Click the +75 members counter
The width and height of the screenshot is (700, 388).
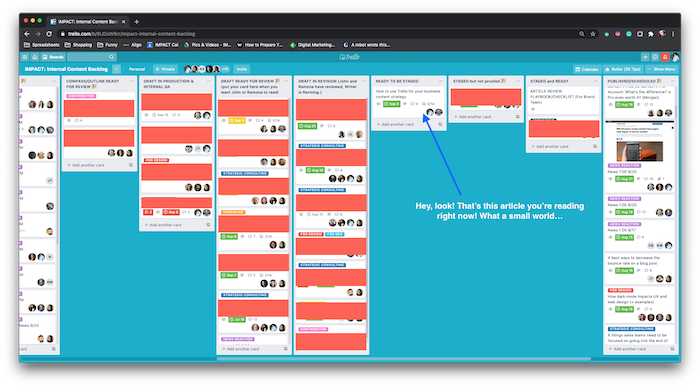click(225, 69)
